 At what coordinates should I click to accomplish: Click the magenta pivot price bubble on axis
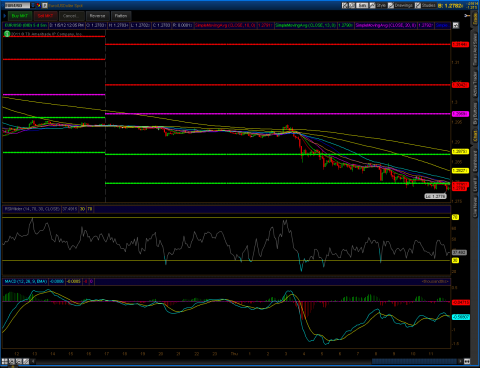coord(460,114)
